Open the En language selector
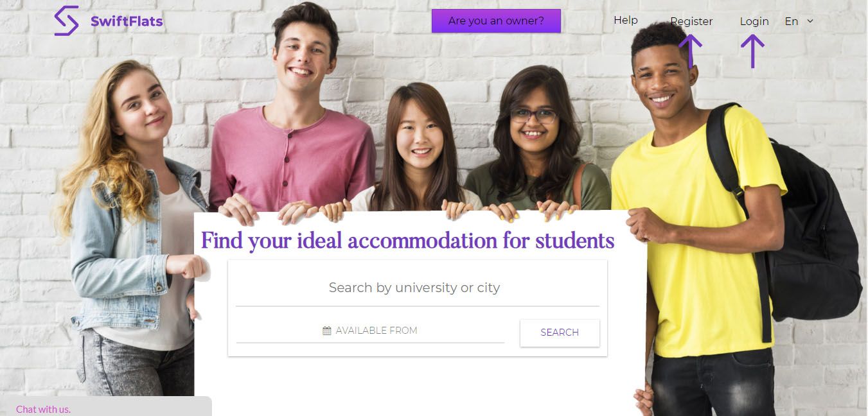The image size is (868, 416). point(799,21)
